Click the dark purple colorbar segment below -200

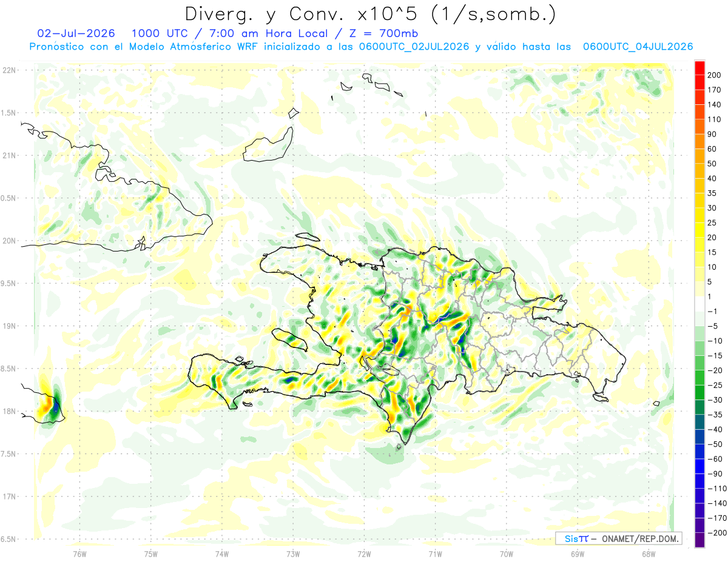click(699, 540)
